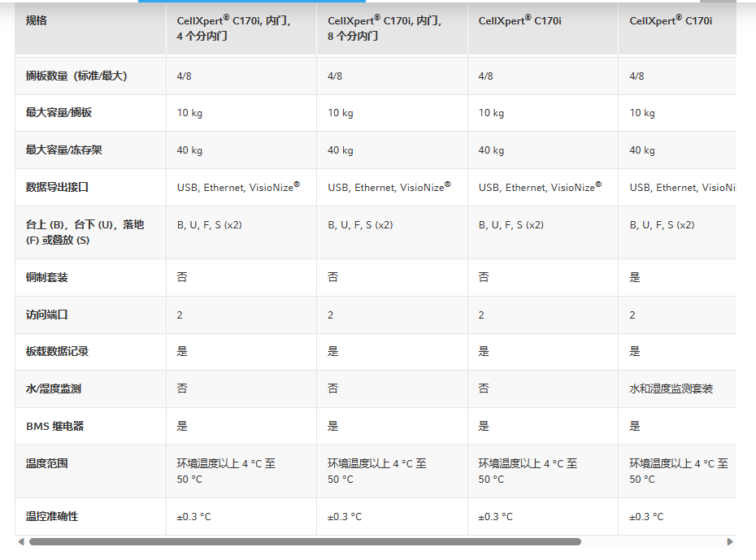
Task: Click 水/湿度监测 value '否' in 4 个分内门 column
Action: tap(182, 389)
